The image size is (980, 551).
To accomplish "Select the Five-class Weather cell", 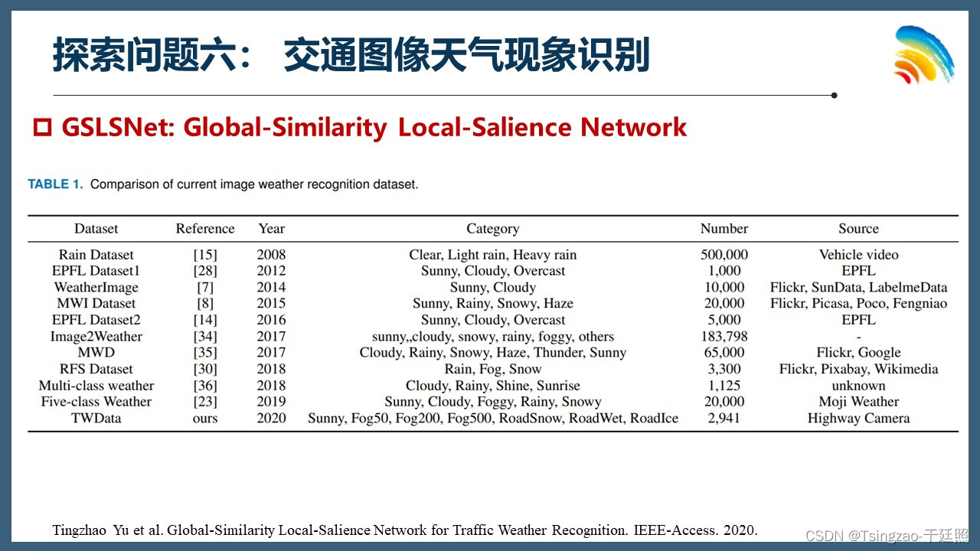I will tap(96, 402).
